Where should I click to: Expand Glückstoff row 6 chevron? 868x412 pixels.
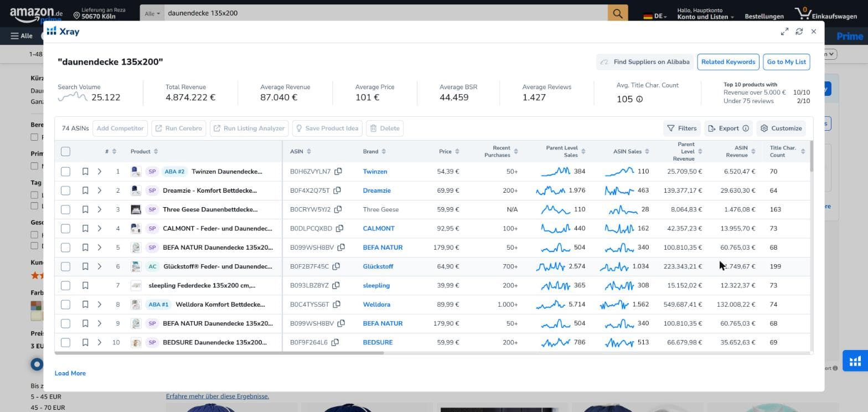pos(100,266)
